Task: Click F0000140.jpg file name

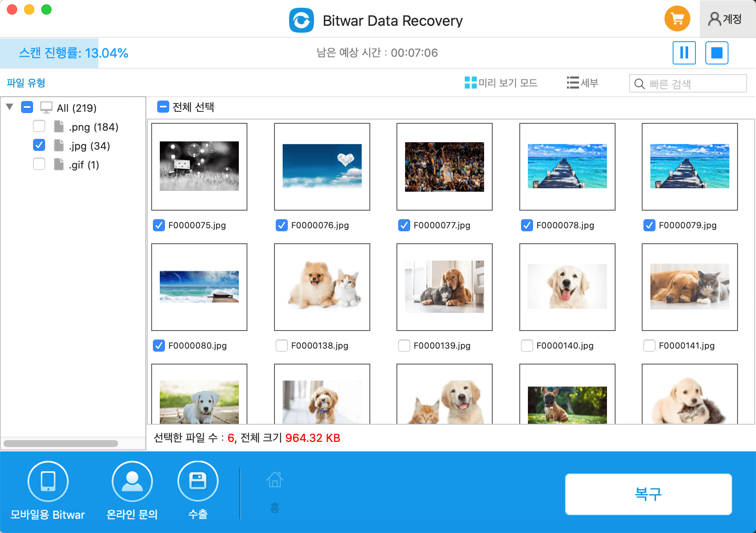Action: pyautogui.click(x=565, y=346)
